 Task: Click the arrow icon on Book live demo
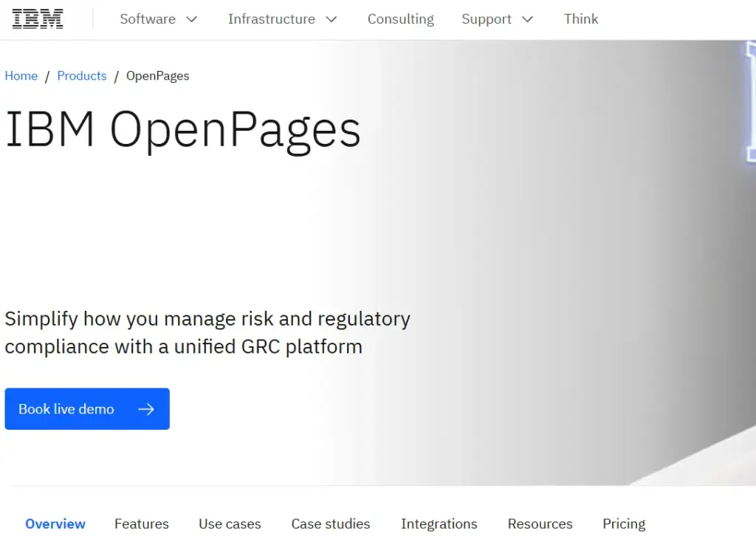(146, 409)
